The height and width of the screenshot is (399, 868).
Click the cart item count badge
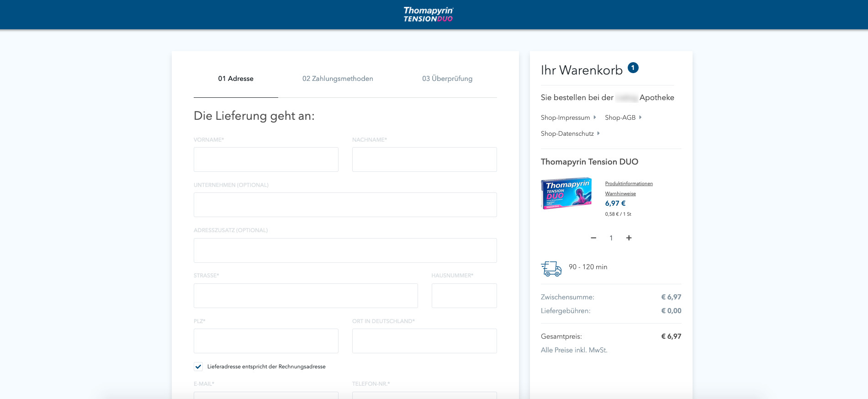[633, 68]
